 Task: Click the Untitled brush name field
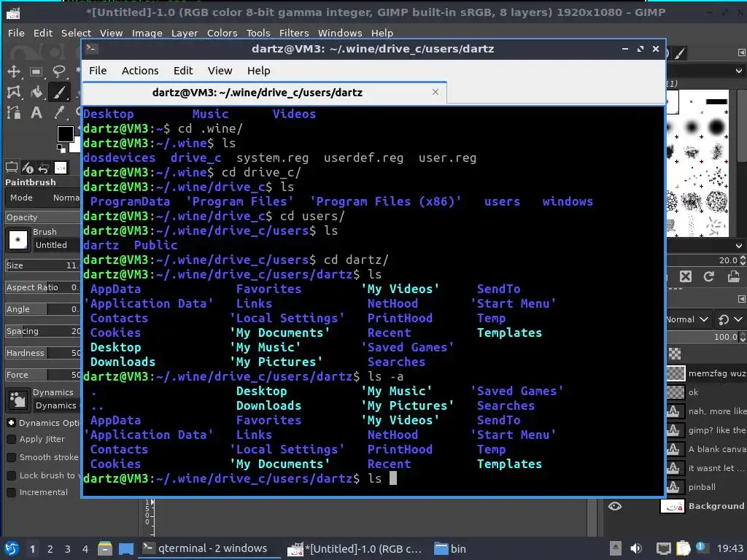(57, 245)
